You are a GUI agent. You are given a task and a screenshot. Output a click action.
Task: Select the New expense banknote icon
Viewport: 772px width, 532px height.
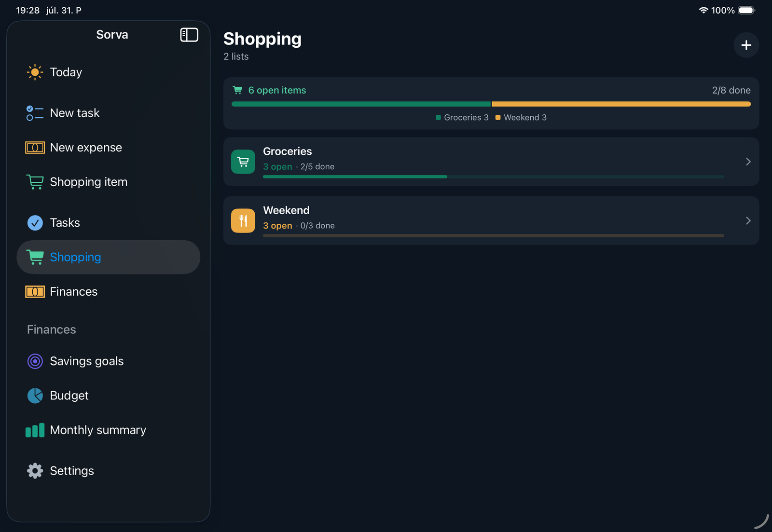35,148
